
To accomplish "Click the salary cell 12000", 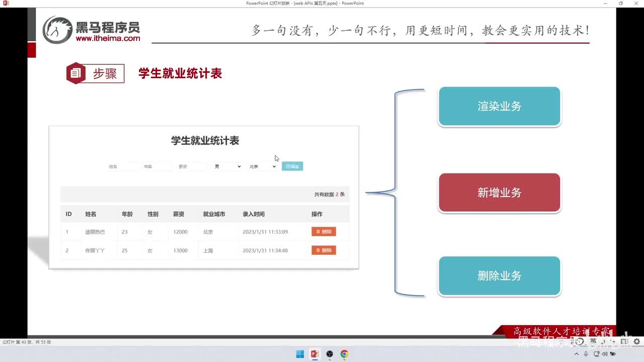I will (x=180, y=232).
